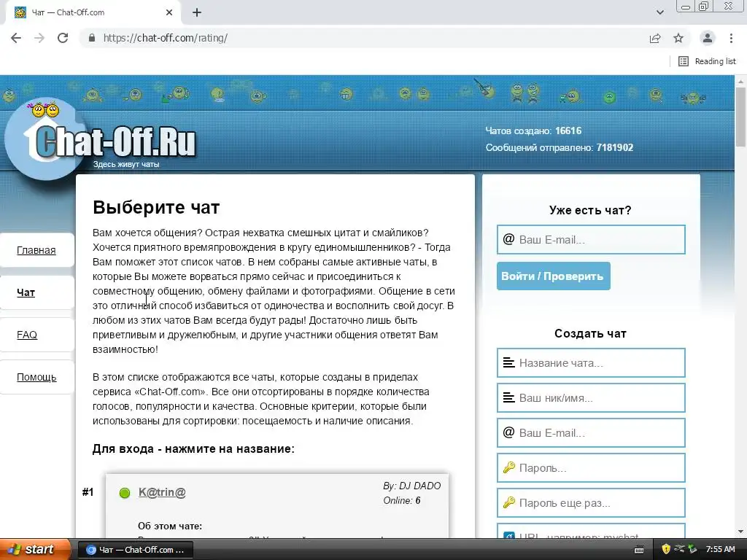Open the K@trin@ chat link

162,492
